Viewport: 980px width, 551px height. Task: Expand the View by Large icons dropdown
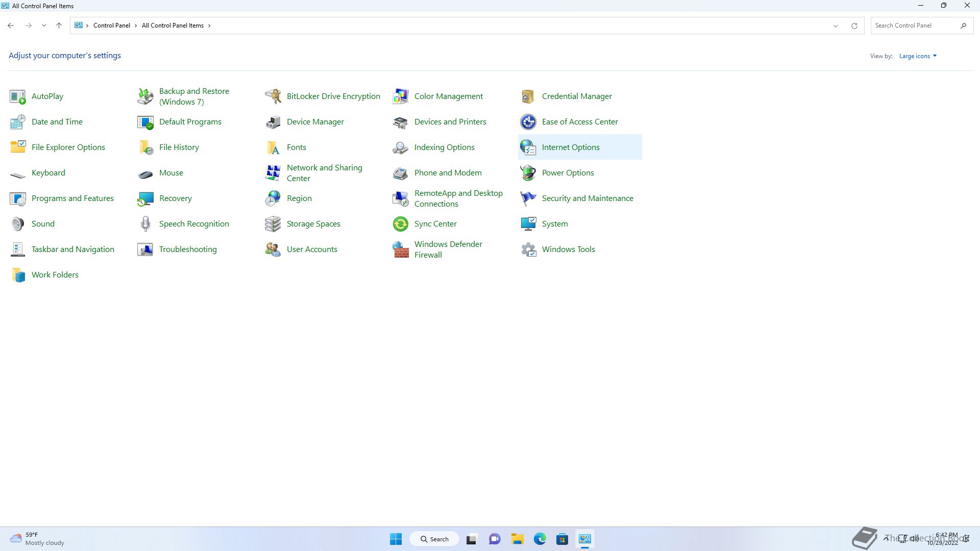point(918,56)
